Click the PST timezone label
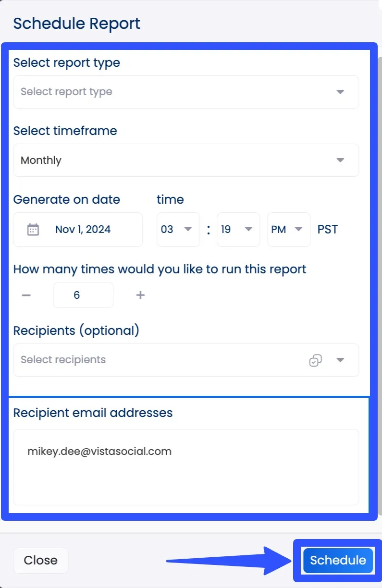Viewport: 382px width, 588px height. tap(328, 230)
